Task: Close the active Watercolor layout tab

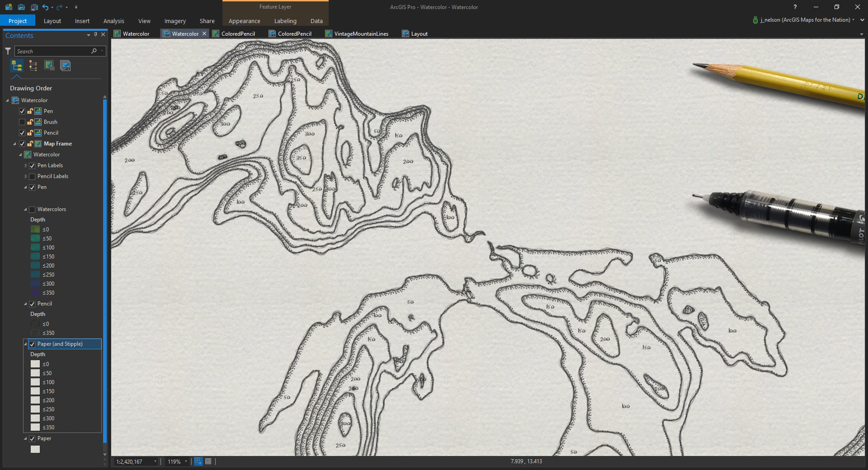Action: coord(204,33)
